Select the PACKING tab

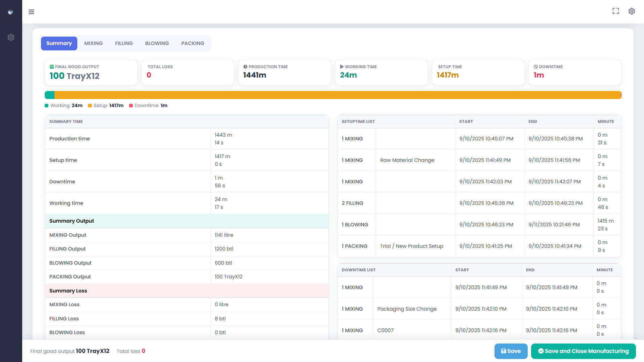point(193,43)
